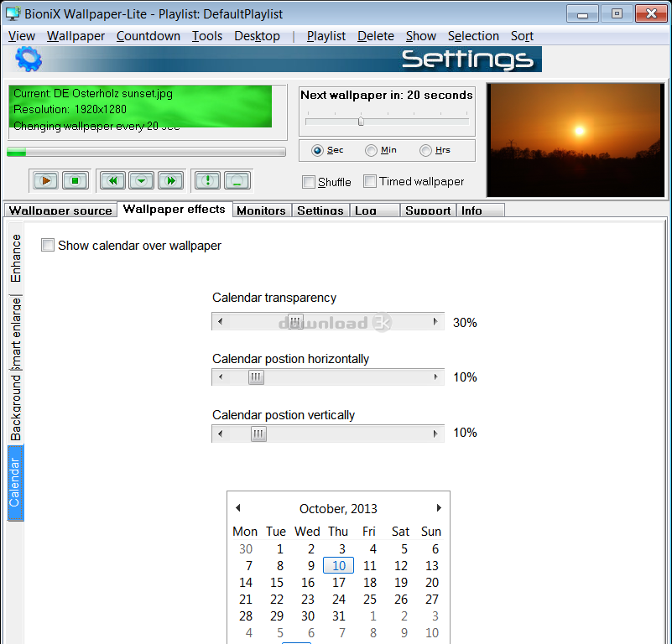Image resolution: width=672 pixels, height=644 pixels.
Task: Select October 10 in the calendar
Action: (338, 565)
